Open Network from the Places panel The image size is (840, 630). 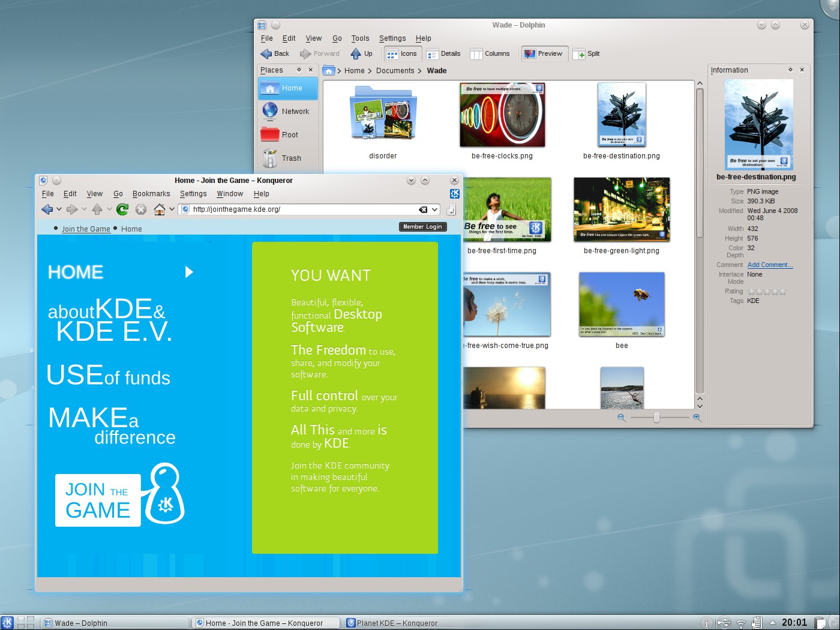click(287, 111)
